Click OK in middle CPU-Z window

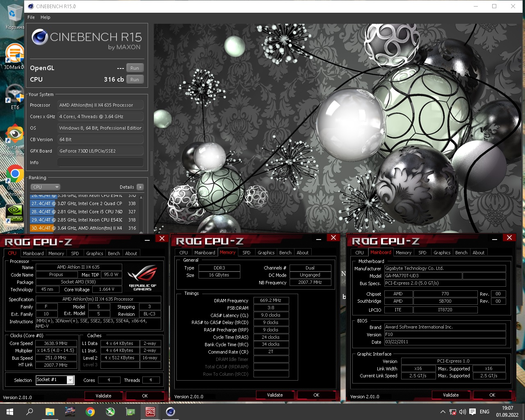pos(316,395)
